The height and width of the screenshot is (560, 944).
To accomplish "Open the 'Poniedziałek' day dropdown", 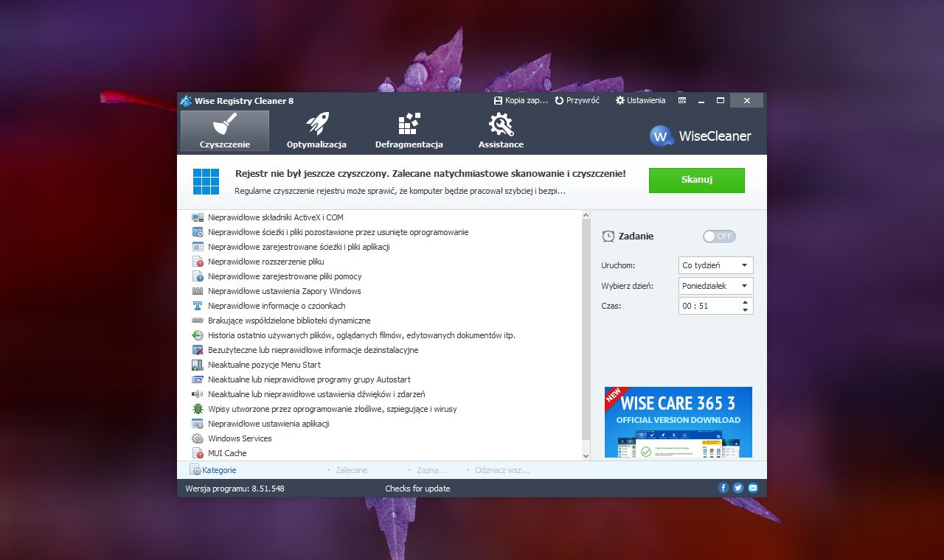I will (x=715, y=286).
